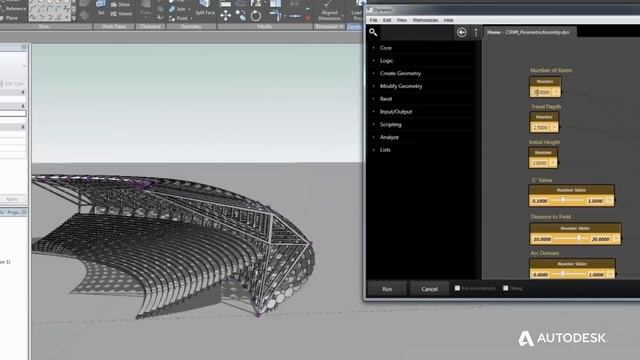Toggle the Debug checkbox
Image resolution: width=640 pixels, height=360 pixels.
[x=506, y=288]
